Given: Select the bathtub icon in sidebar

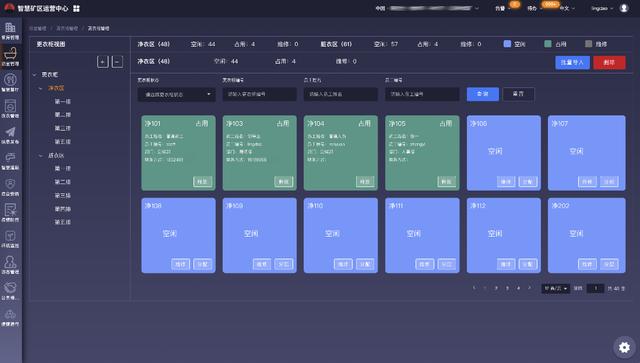Looking at the screenshot, I should (x=10, y=53).
